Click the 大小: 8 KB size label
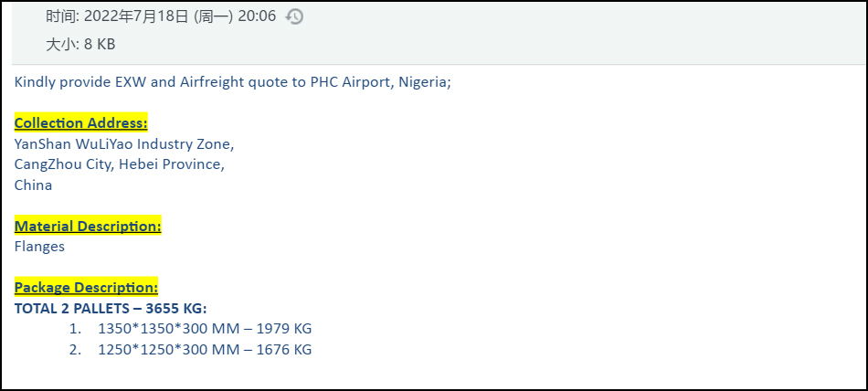 (x=80, y=44)
